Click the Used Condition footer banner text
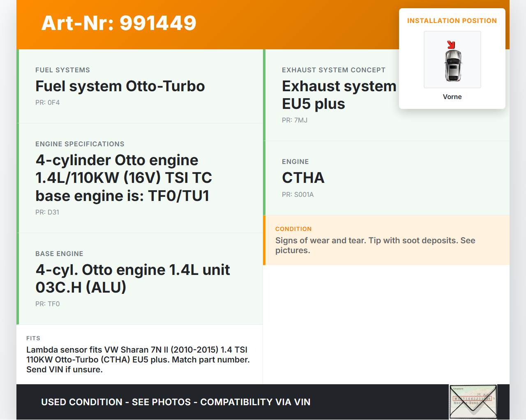The height and width of the screenshot is (420, 526). point(176,402)
